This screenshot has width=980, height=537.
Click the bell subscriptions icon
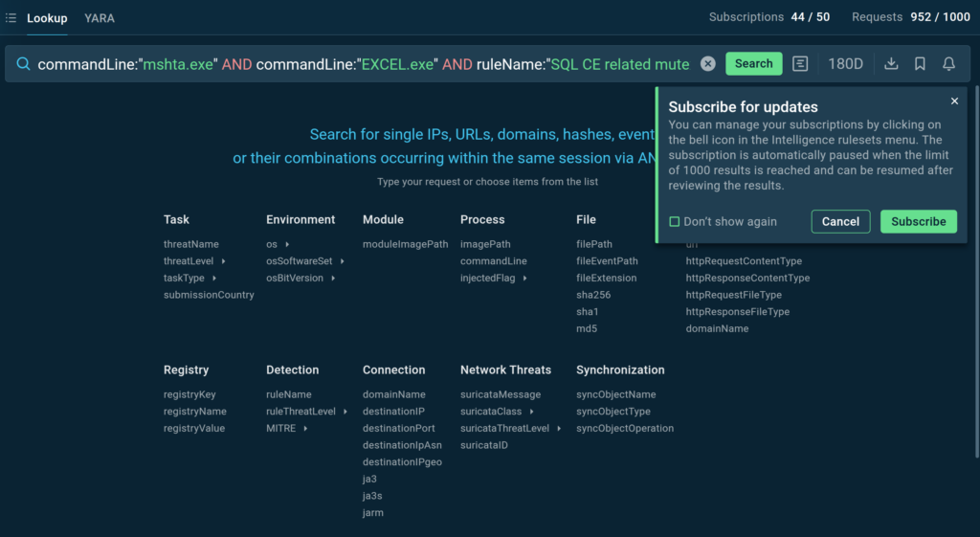[948, 64]
